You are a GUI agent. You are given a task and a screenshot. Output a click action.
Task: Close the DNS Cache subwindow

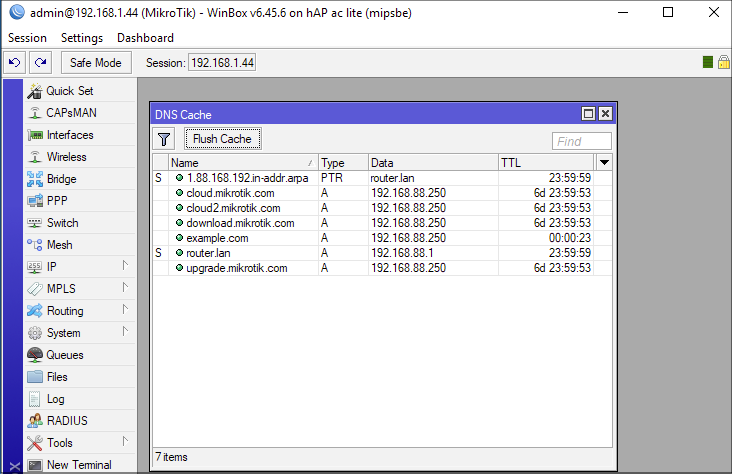[605, 113]
